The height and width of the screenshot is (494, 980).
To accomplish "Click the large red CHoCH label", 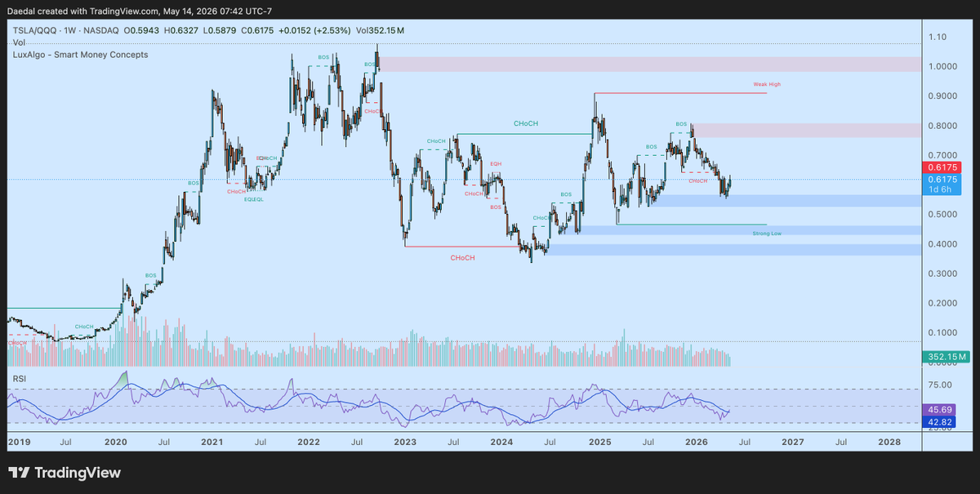I will click(463, 257).
